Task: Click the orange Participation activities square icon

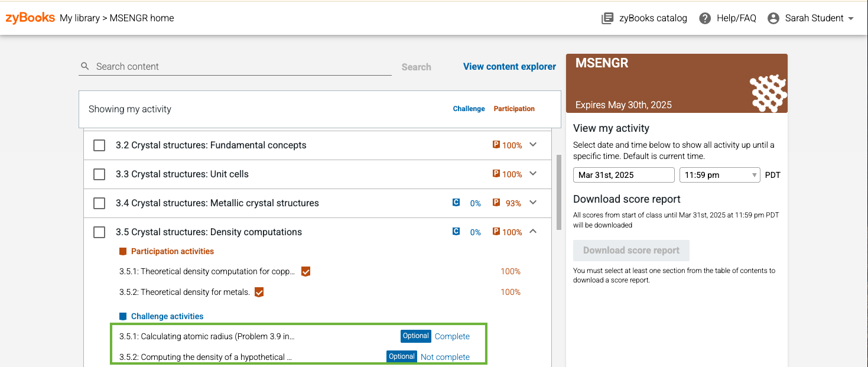Action: (123, 251)
